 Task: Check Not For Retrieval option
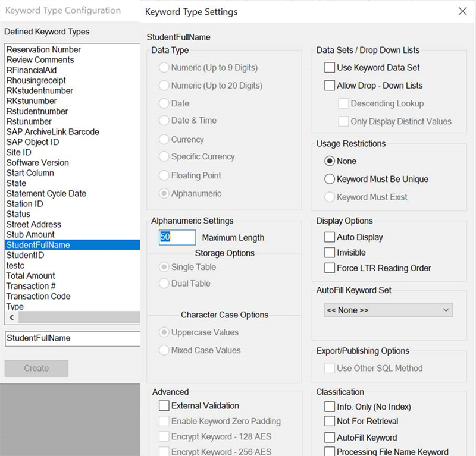(330, 421)
